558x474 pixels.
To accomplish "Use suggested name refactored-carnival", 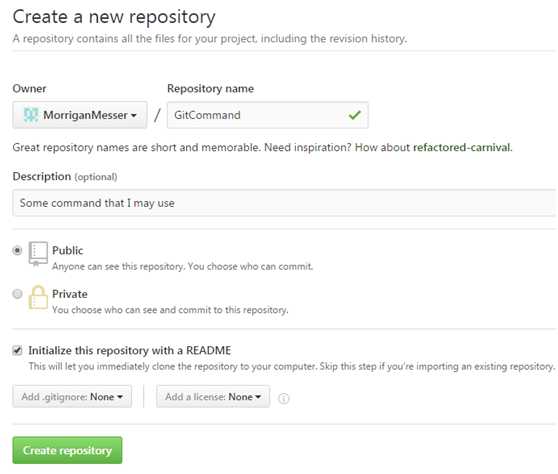I will pyautogui.click(x=462, y=147).
